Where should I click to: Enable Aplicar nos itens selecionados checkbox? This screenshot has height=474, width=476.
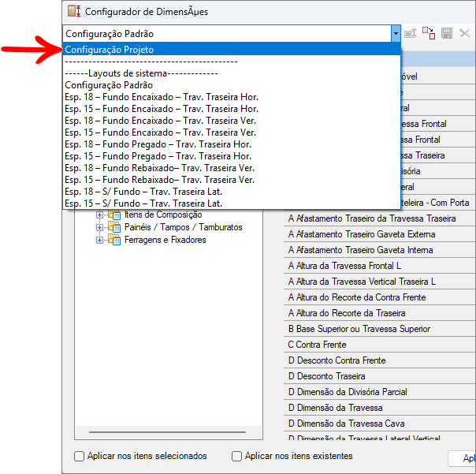(x=80, y=456)
